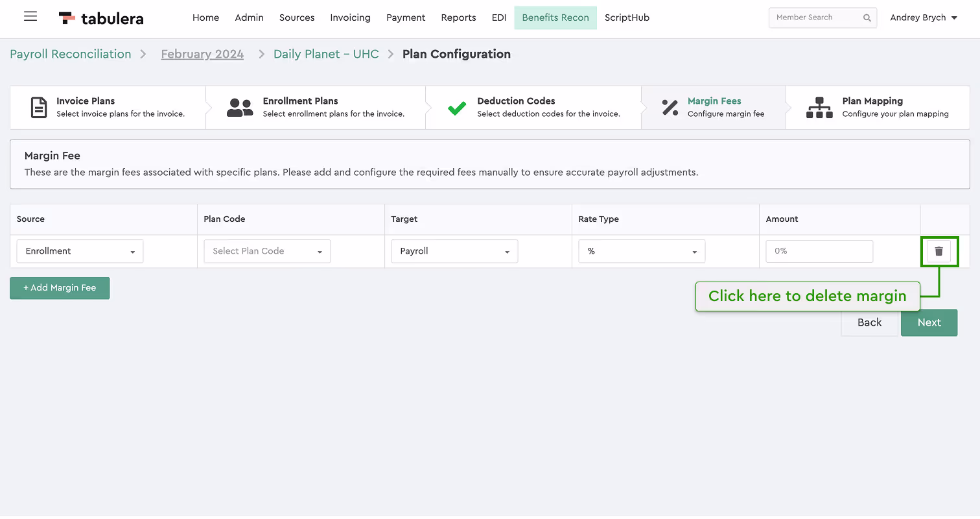Switch to the Deduction Codes step
This screenshot has width=980, height=519.
(x=533, y=107)
